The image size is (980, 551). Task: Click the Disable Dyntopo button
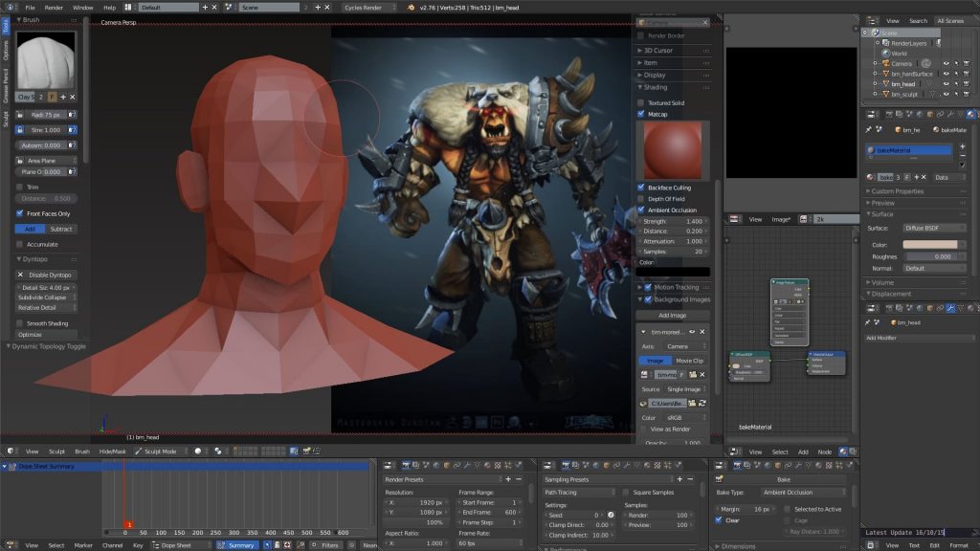pos(46,275)
